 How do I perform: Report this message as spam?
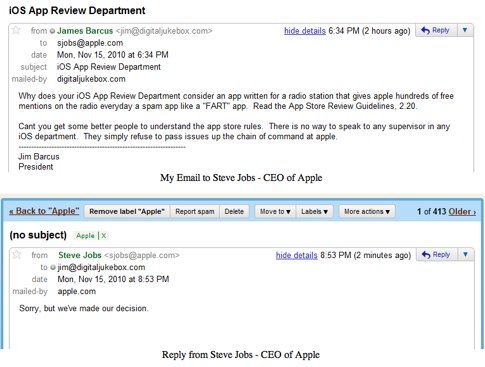pyautogui.click(x=195, y=212)
